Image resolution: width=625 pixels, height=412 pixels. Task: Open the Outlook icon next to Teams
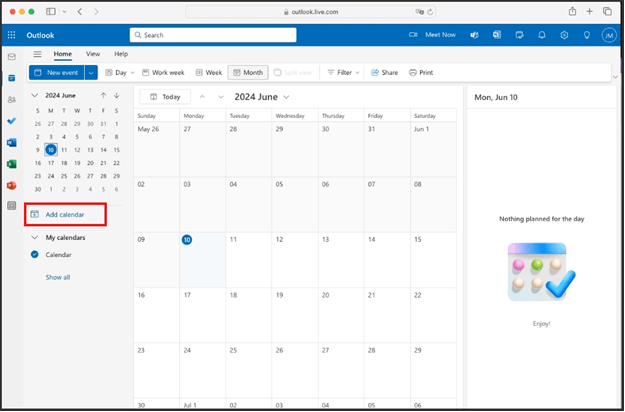[497, 35]
